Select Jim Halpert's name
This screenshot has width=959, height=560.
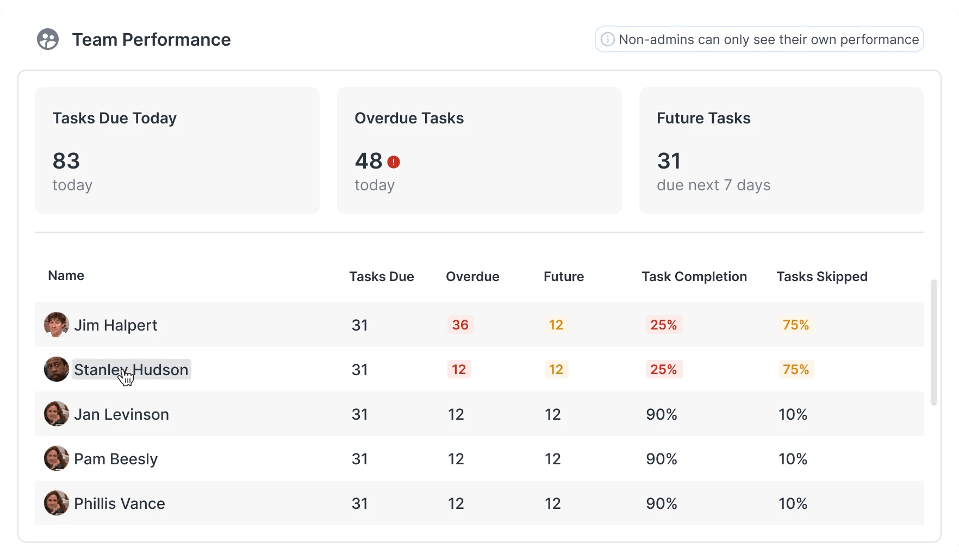[116, 325]
